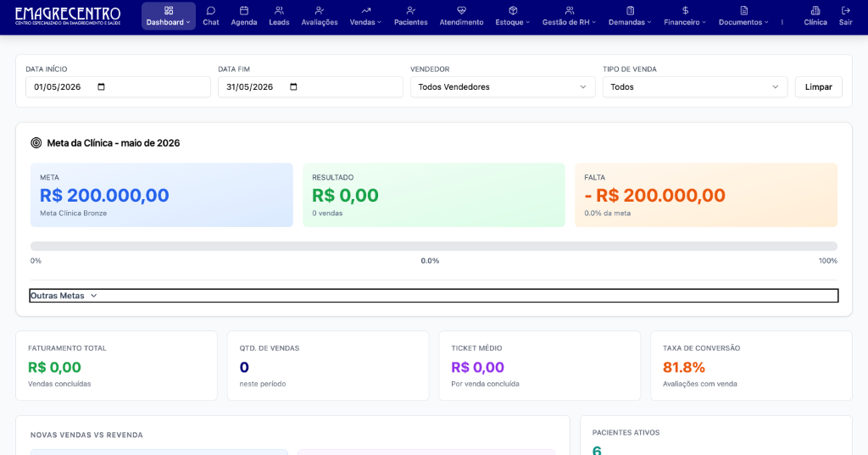Open the Data Fim calendar picker icon
868x455 pixels.
294,87
